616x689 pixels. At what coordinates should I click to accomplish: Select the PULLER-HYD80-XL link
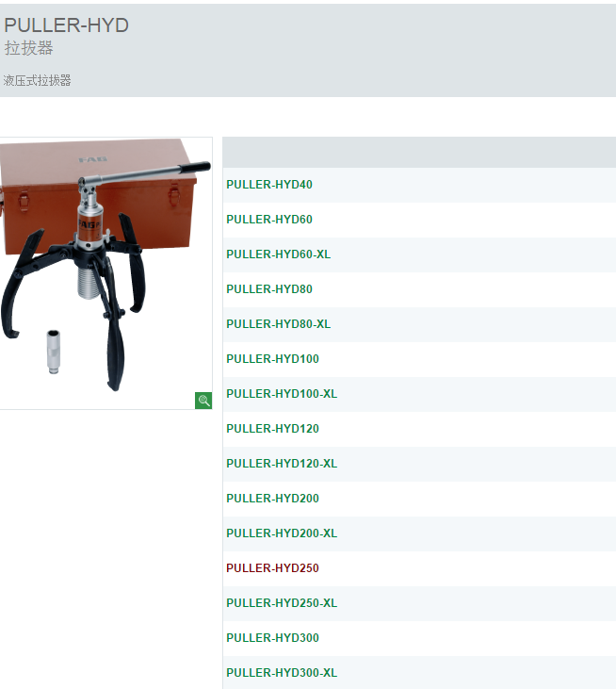point(279,324)
